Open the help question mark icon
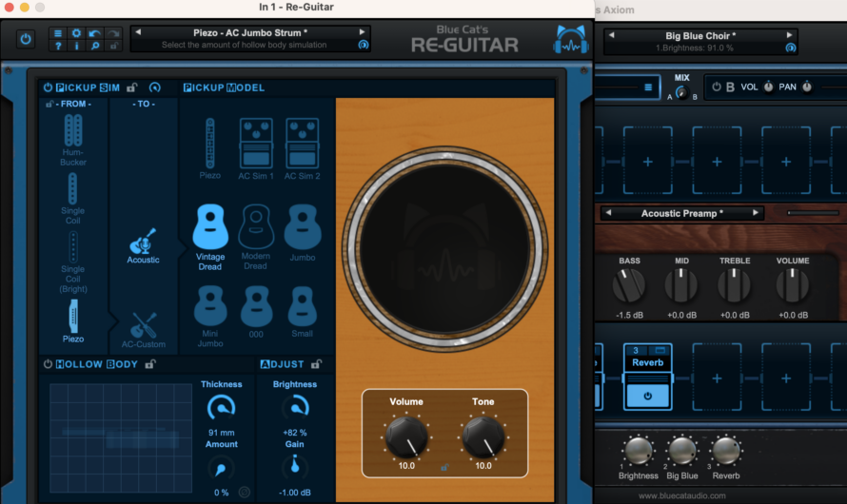The image size is (847, 504). coord(58,46)
